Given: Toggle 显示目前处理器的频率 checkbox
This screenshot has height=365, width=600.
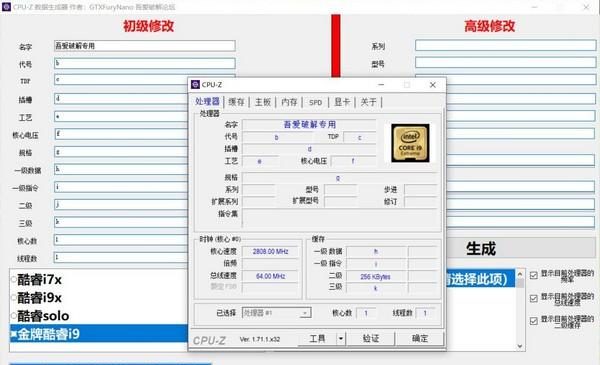Looking at the screenshot, I should 534,275.
